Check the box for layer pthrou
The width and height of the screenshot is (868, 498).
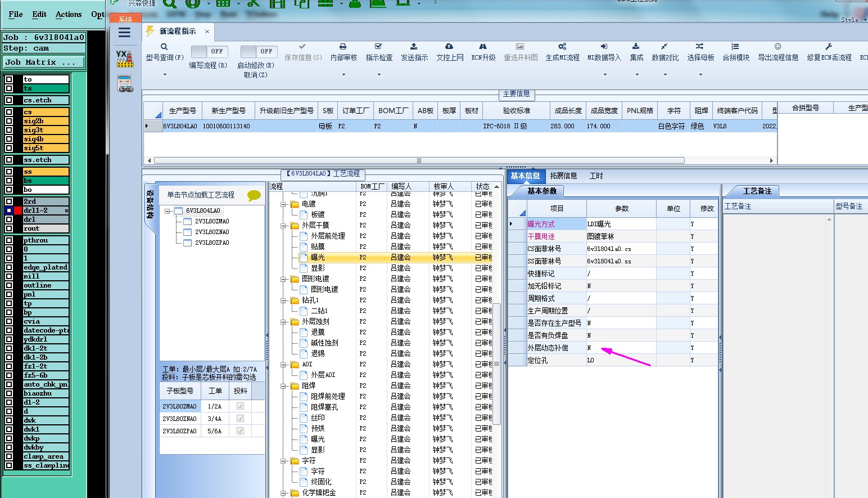coord(9,240)
